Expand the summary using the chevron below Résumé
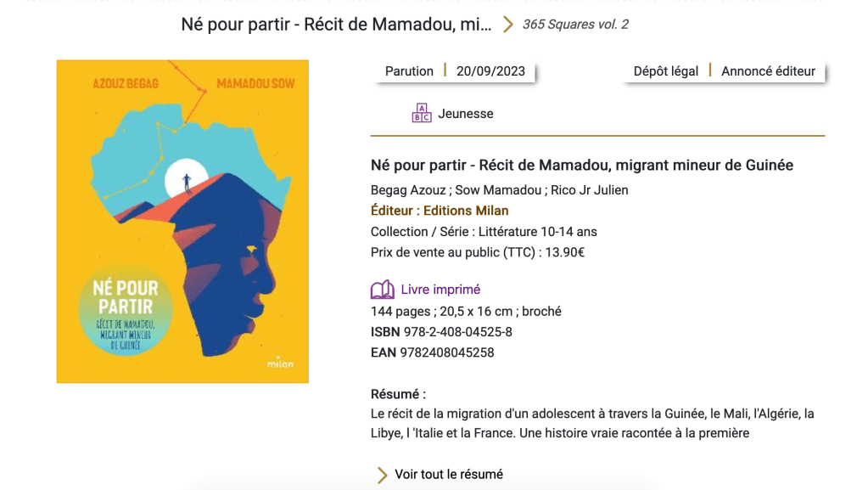This screenshot has height=490, width=868. coord(382,475)
